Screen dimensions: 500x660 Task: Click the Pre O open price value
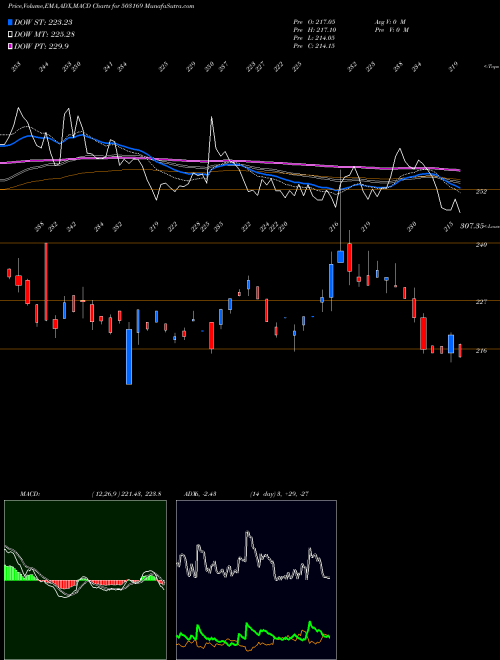click(x=314, y=21)
